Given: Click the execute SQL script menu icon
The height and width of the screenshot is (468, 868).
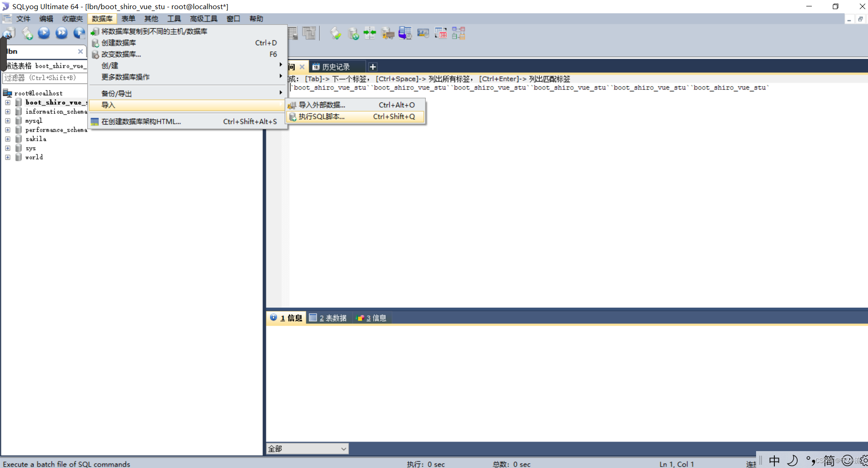Looking at the screenshot, I should coord(292,117).
